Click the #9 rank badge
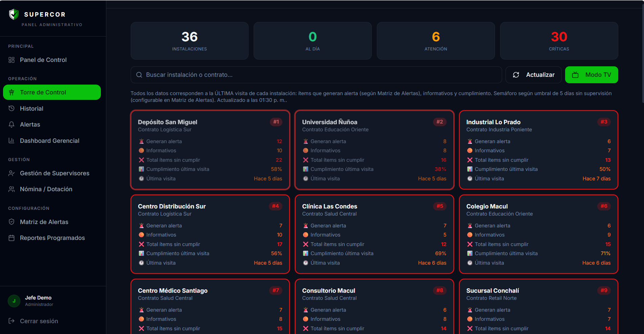The height and width of the screenshot is (334, 644). (x=604, y=290)
